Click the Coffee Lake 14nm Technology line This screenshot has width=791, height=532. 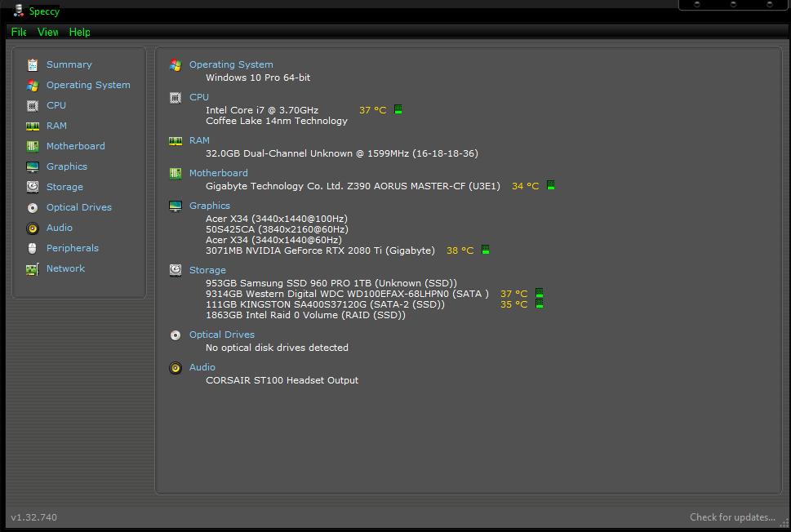pos(277,121)
